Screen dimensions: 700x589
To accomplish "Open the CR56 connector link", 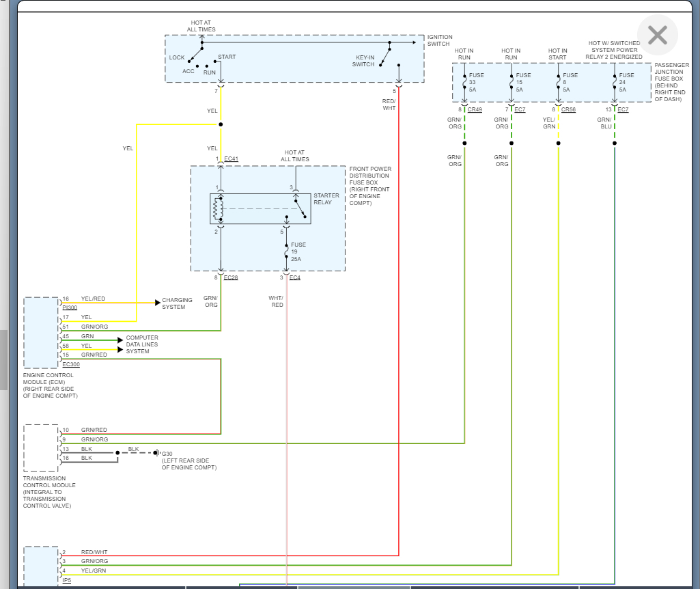I will tap(568, 109).
